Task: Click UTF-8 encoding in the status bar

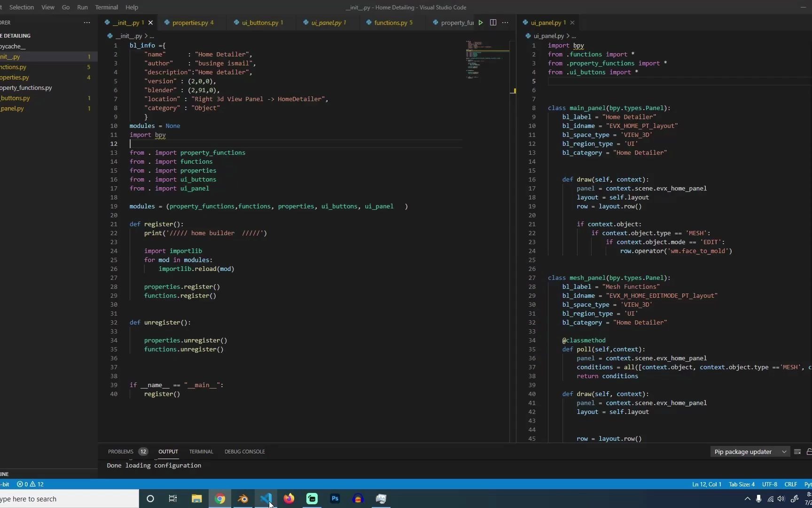Action: tap(769, 484)
